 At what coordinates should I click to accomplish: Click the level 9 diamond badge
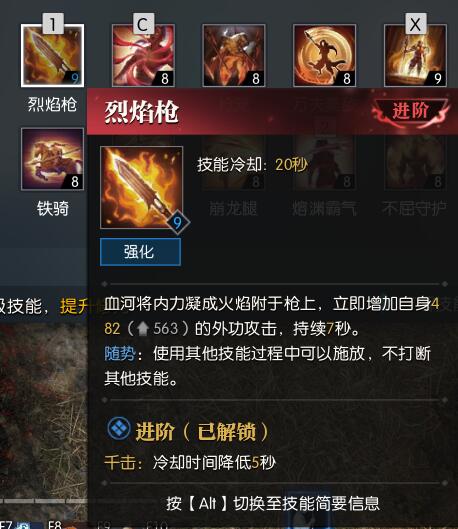click(x=178, y=222)
